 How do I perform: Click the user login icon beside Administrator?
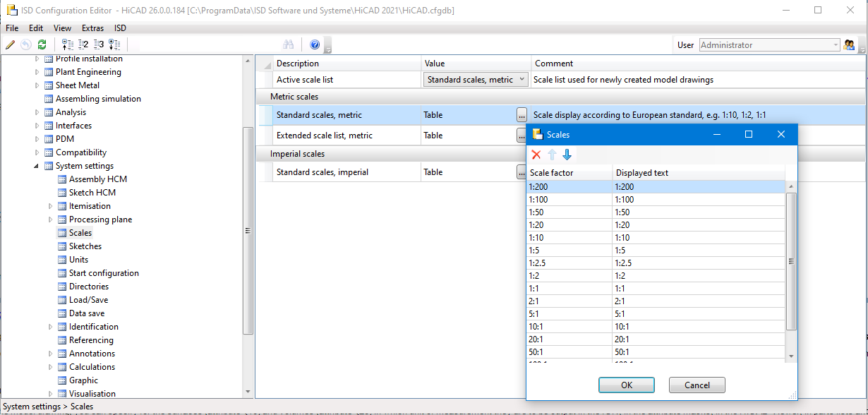point(850,44)
